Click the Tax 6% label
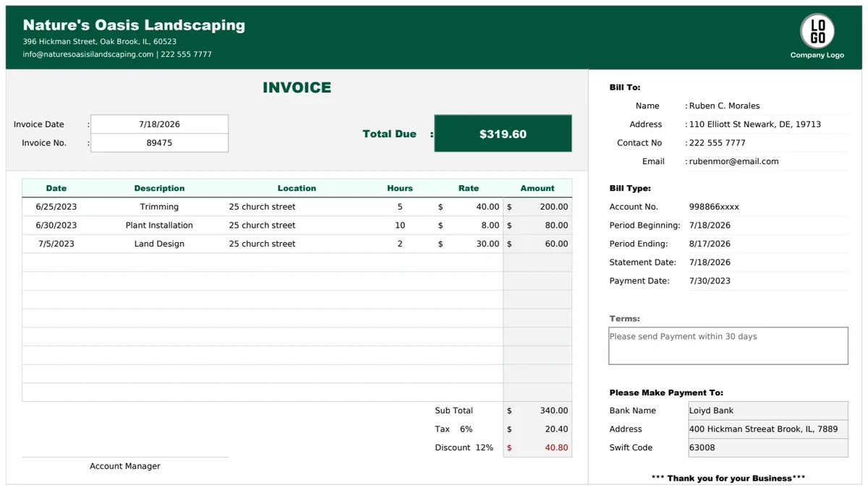This screenshot has height=490, width=868. [454, 429]
